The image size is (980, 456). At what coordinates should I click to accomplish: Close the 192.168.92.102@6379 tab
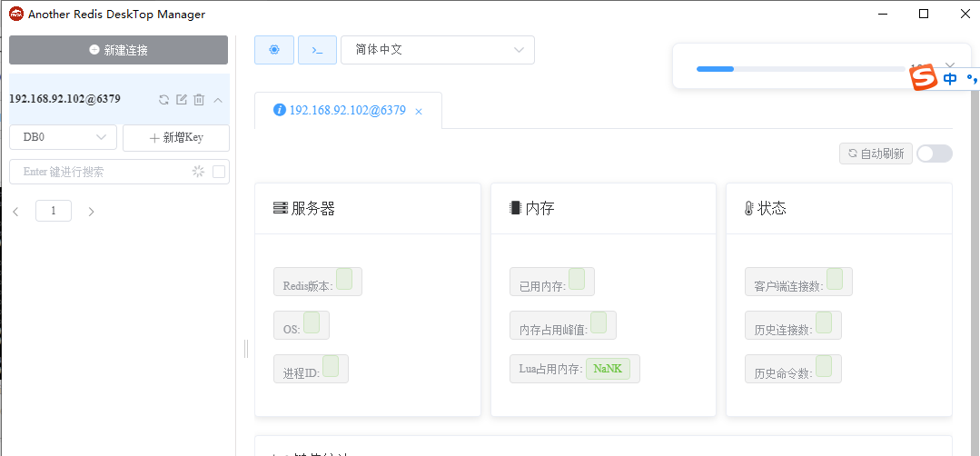419,111
